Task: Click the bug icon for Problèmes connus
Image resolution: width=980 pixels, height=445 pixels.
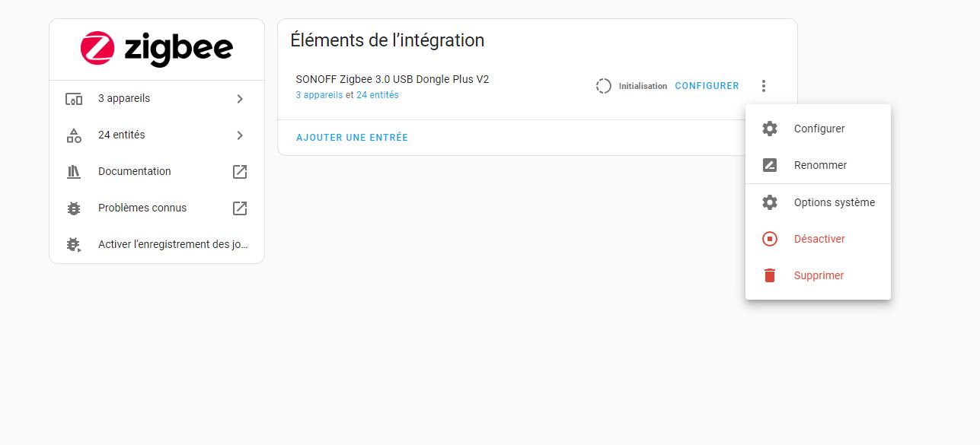Action: [74, 208]
